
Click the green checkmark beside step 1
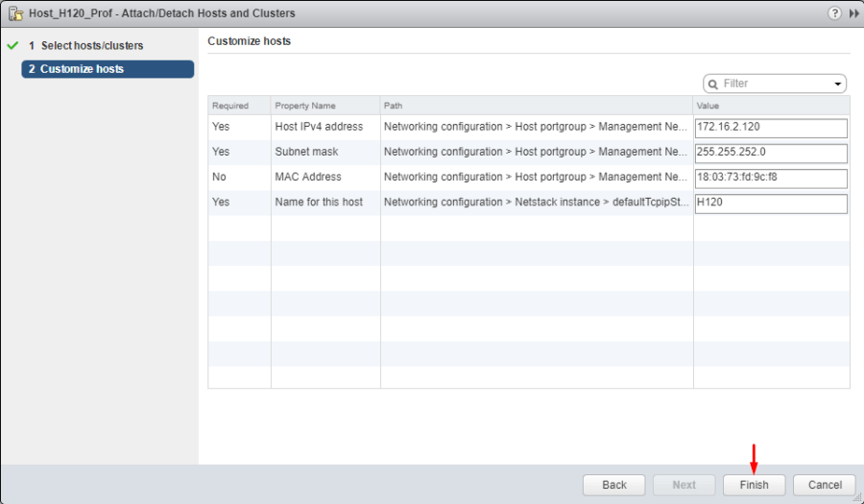point(12,46)
